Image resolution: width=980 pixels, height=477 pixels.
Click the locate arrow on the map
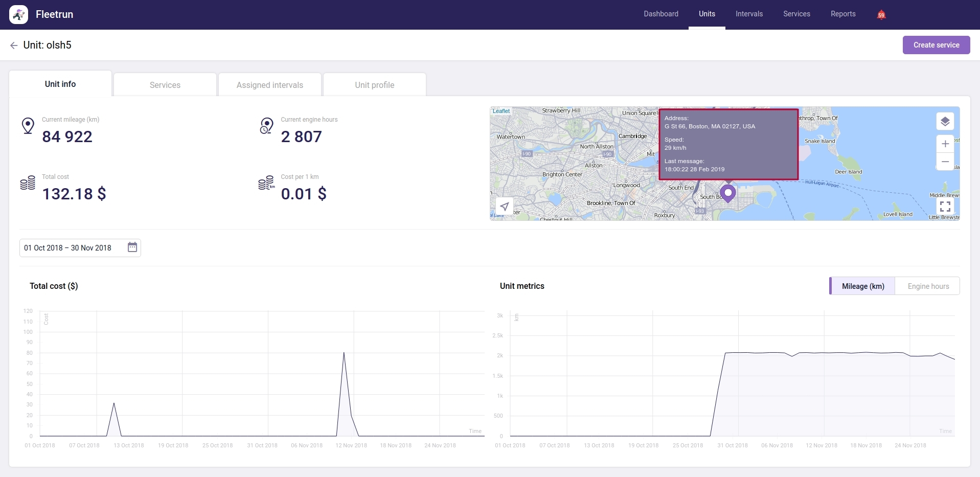point(504,207)
